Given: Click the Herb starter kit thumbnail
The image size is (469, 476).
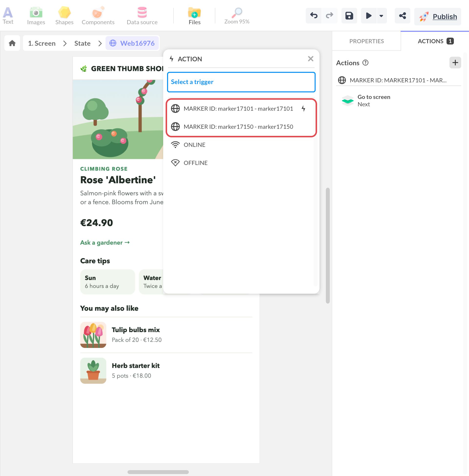Looking at the screenshot, I should (93, 370).
